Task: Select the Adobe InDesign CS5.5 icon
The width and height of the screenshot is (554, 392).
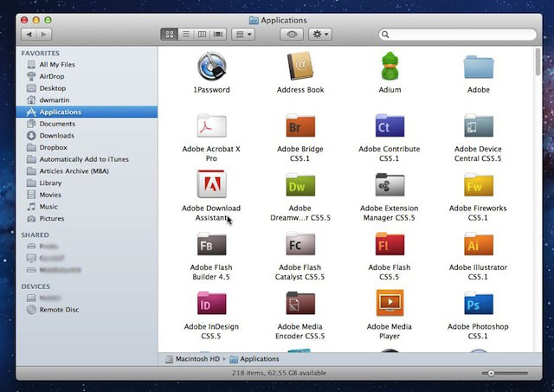Action: click(211, 304)
